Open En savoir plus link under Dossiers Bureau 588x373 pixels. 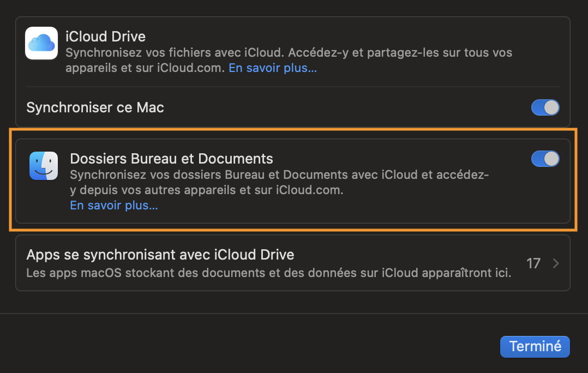(113, 206)
